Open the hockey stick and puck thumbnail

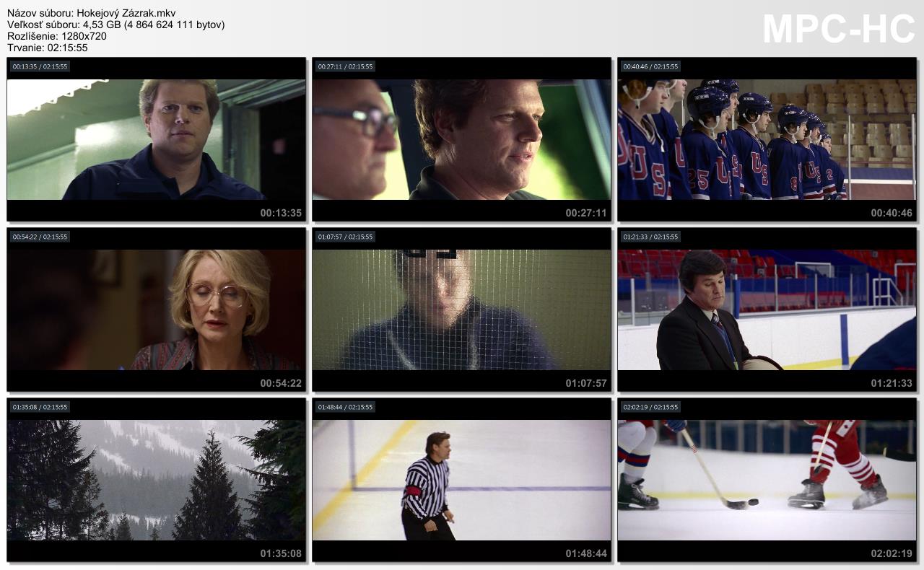[767, 480]
